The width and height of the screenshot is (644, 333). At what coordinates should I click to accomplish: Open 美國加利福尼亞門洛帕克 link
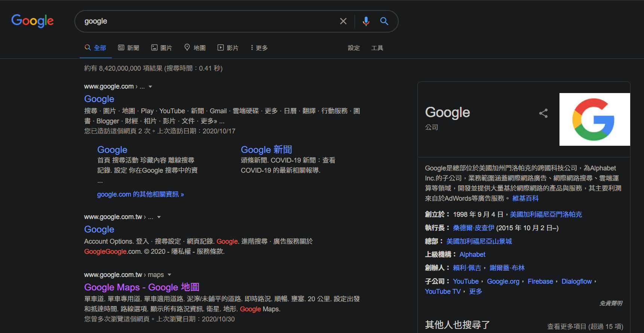[x=546, y=215]
